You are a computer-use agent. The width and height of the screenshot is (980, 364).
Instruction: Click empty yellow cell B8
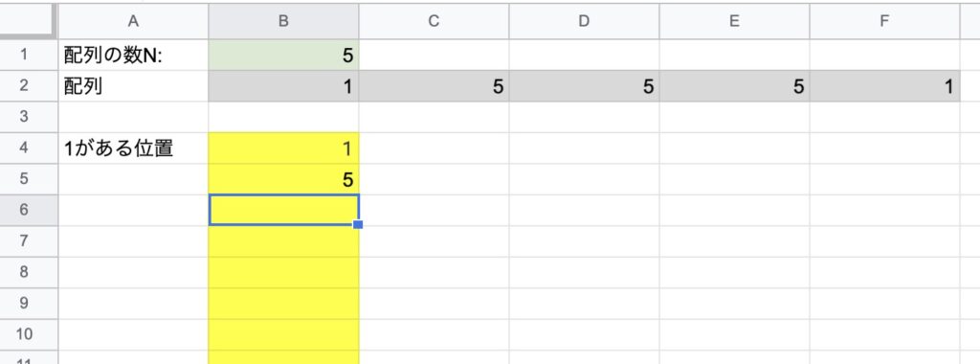tap(283, 273)
